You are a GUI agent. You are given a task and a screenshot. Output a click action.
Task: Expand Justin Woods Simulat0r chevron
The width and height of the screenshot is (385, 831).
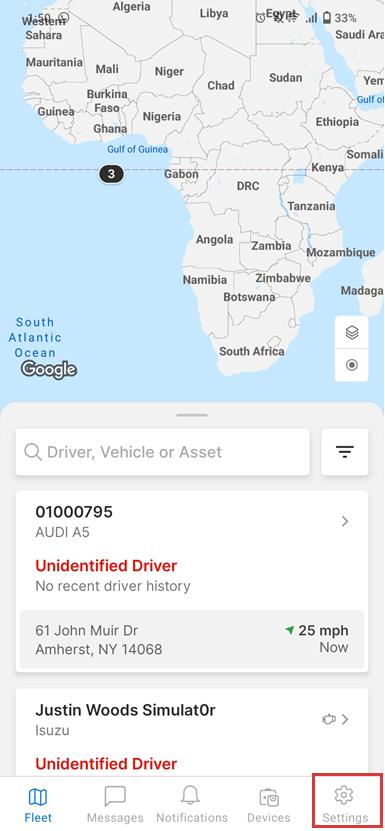[345, 719]
